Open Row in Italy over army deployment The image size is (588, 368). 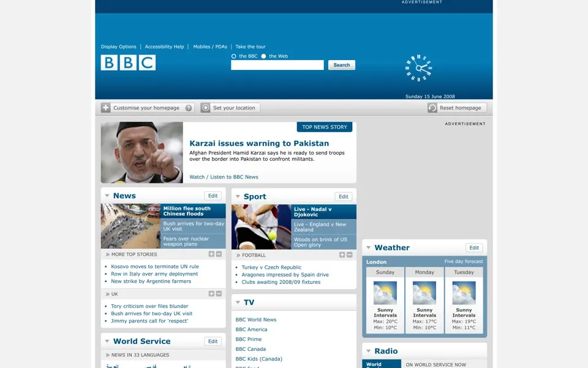point(154,274)
